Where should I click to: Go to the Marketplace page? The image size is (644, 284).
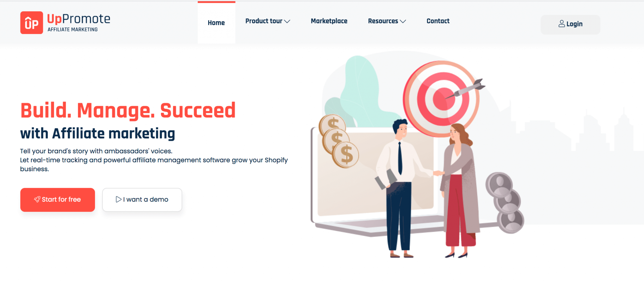(x=329, y=21)
